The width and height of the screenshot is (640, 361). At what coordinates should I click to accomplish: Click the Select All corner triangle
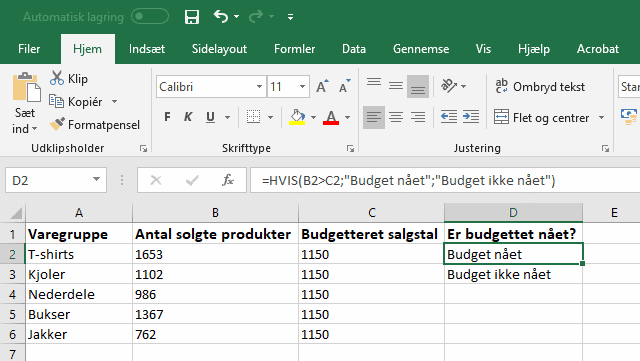pyautogui.click(x=16, y=213)
